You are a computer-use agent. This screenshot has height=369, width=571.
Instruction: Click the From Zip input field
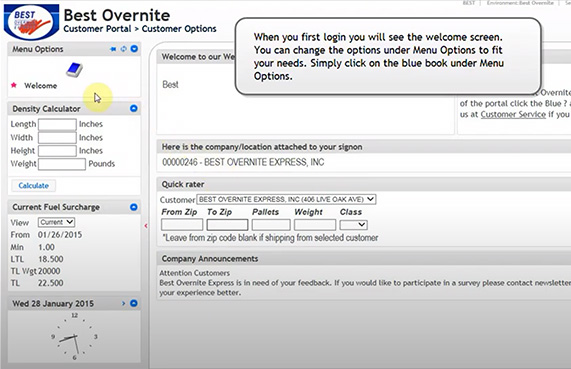coord(182,225)
